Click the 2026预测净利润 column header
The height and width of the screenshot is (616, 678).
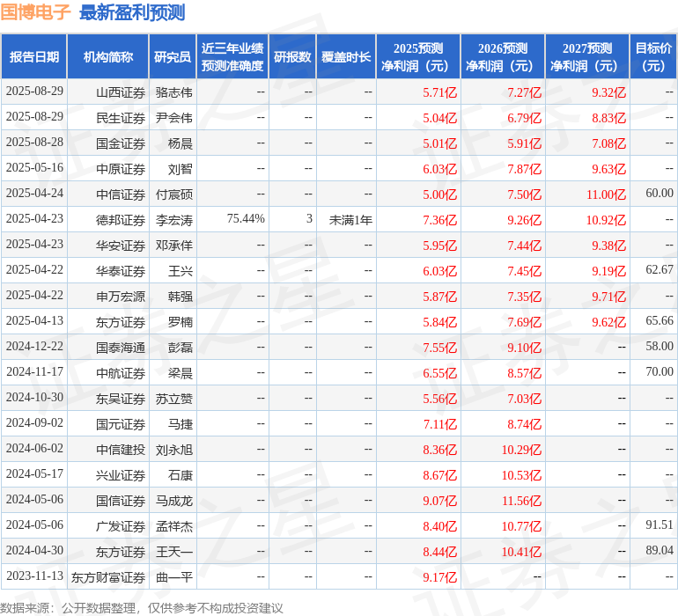[503, 57]
